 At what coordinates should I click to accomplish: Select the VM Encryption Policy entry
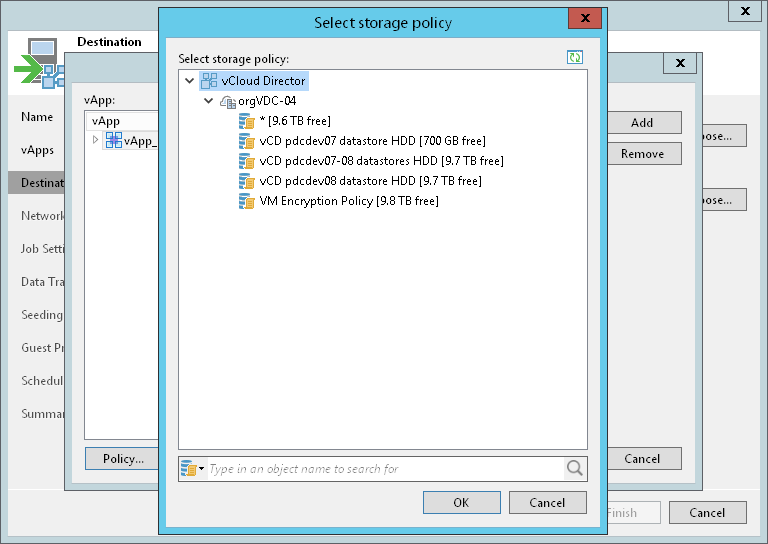[348, 201]
